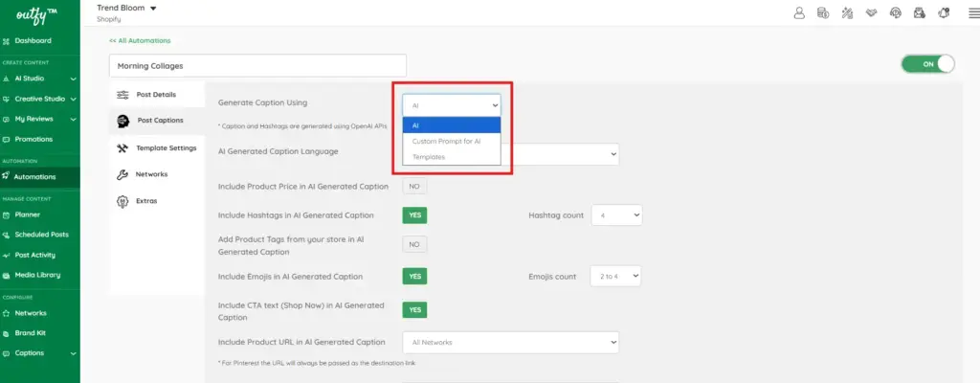Toggle Include CTA text YES button

pos(414,310)
